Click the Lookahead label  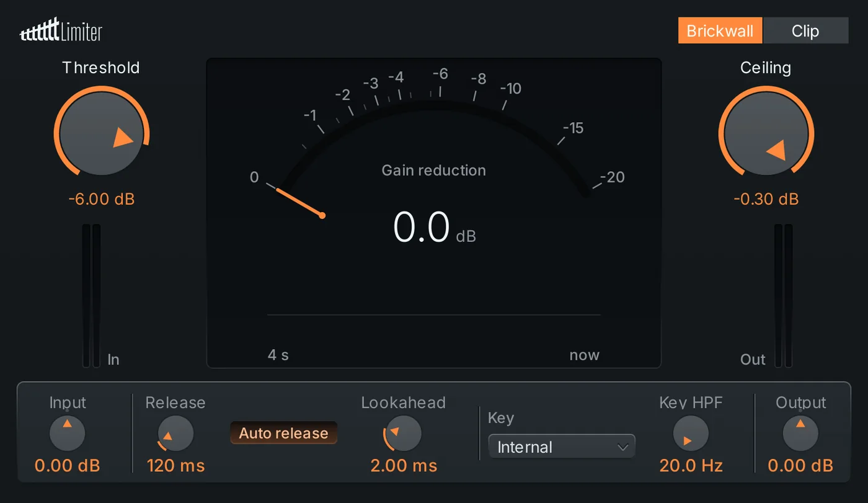click(x=404, y=403)
